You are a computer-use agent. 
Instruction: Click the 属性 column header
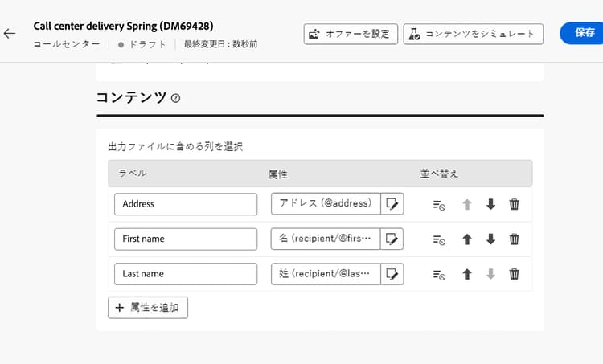pos(277,174)
